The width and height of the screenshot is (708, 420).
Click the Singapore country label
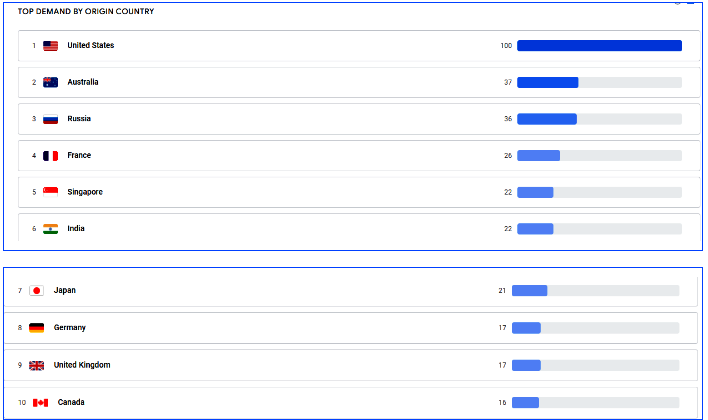pyautogui.click(x=85, y=192)
